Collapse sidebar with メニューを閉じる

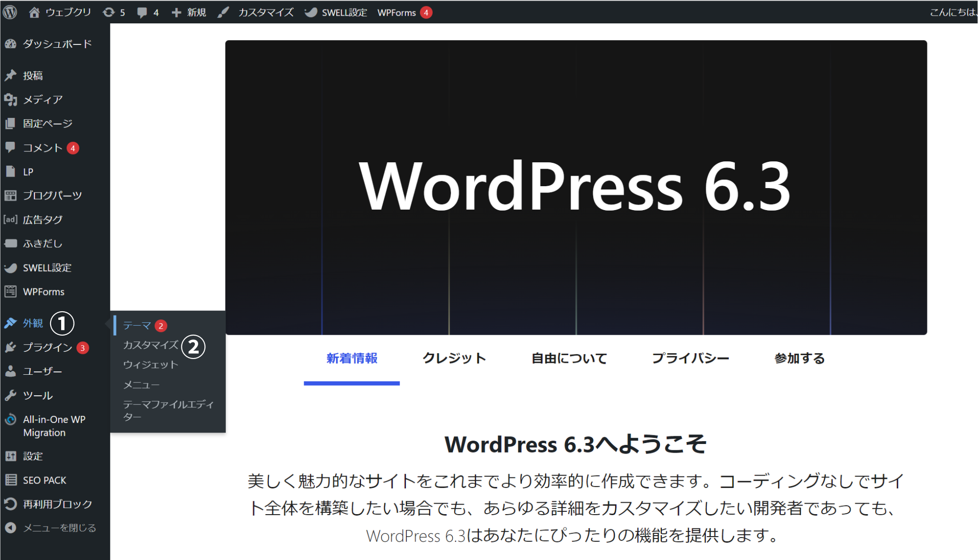point(51,528)
